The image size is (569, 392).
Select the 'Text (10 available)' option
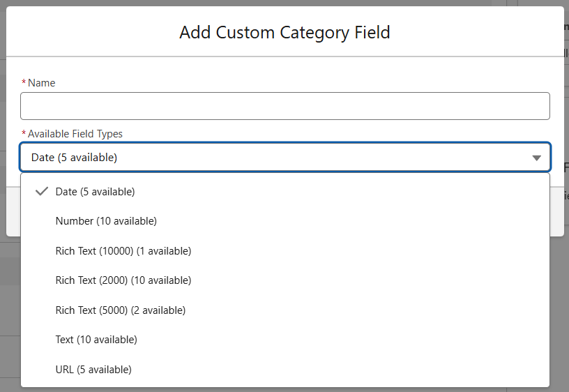click(x=96, y=340)
